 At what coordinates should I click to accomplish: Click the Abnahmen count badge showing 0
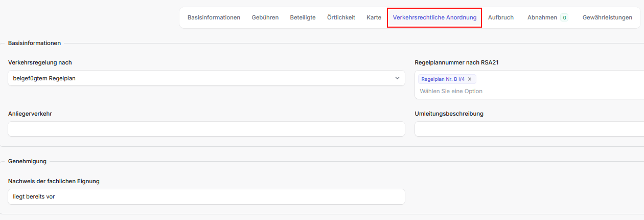coord(564,17)
